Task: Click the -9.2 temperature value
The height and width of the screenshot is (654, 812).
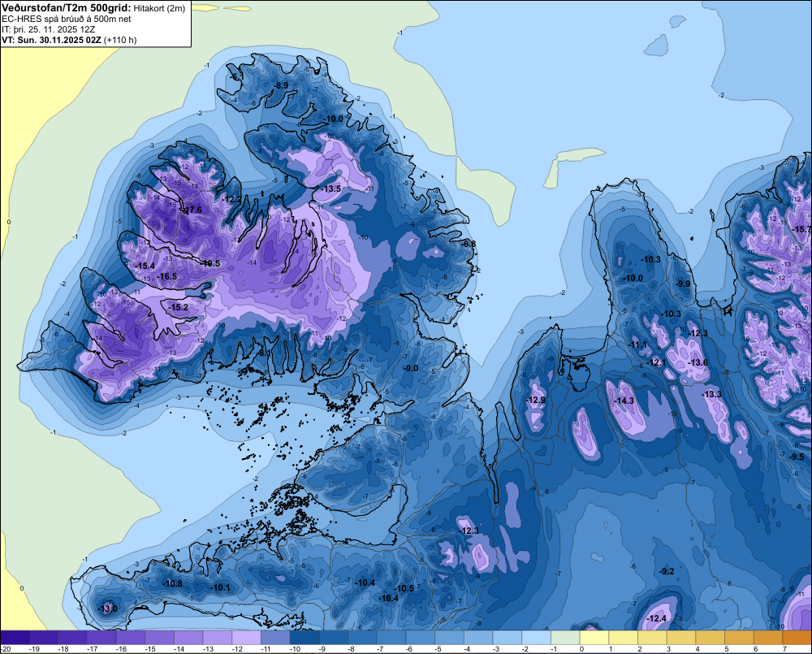Action: point(667,571)
